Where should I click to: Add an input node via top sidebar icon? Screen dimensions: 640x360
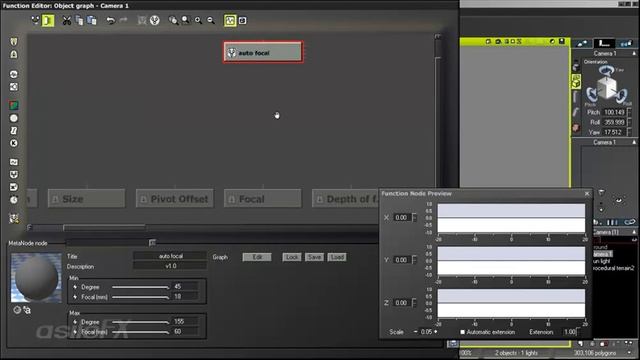(x=14, y=42)
